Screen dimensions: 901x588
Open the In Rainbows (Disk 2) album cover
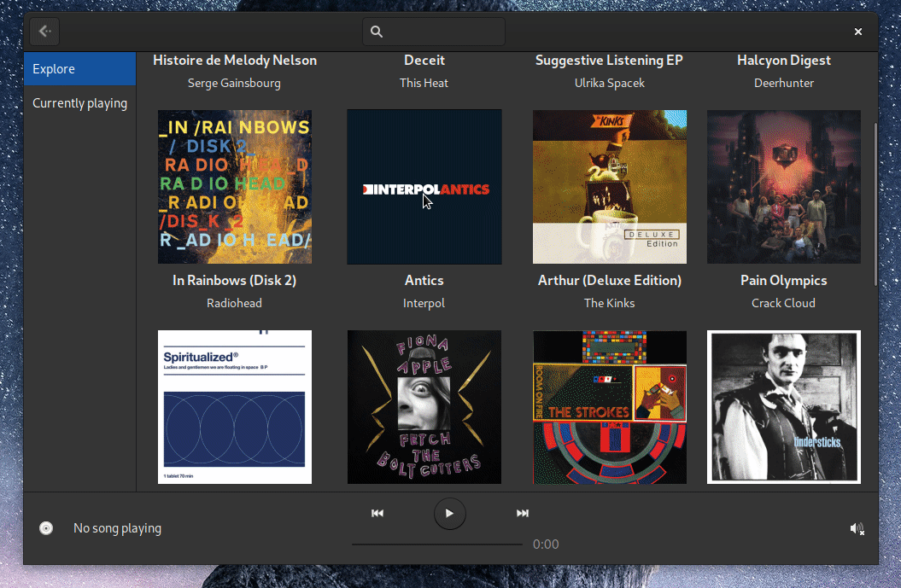(235, 187)
